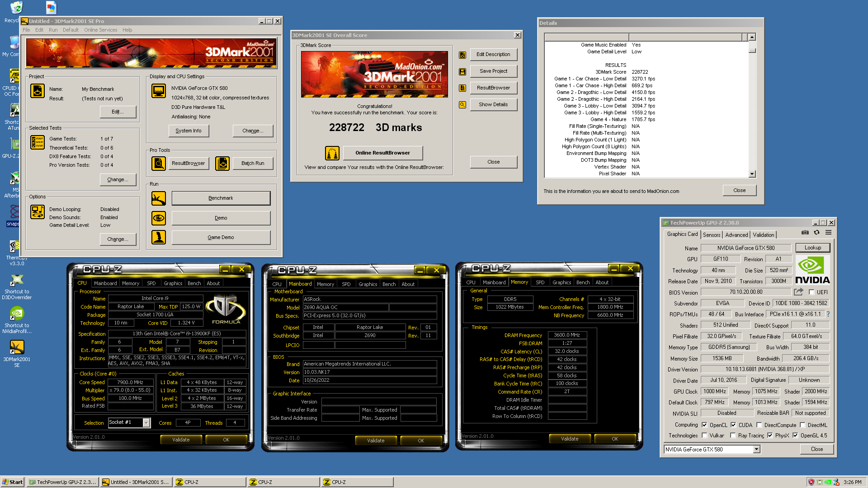Click Validate in the memory CPU-Z window
Screen dimensions: 868x488
click(x=570, y=439)
